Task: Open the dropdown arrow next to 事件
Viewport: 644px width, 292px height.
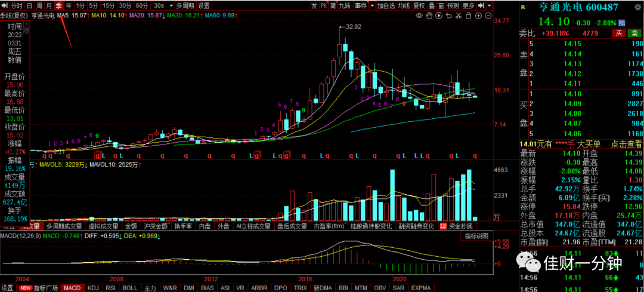Action: coord(372,5)
